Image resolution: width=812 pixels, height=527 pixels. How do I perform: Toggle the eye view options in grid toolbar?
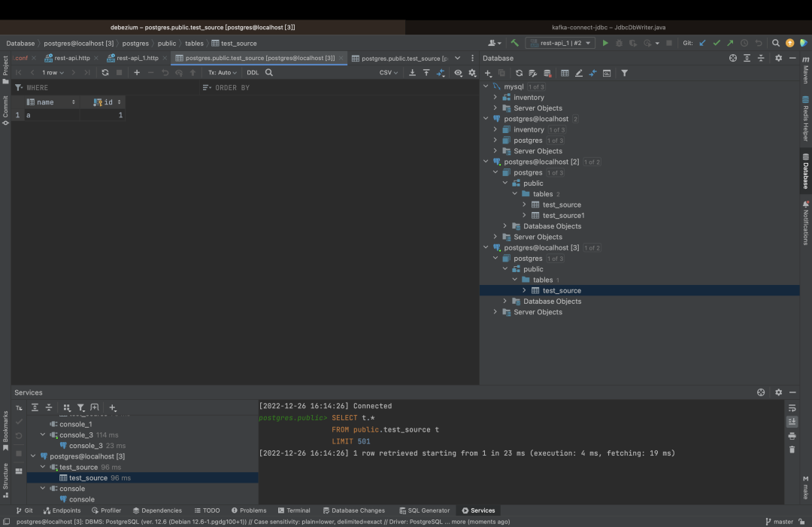pyautogui.click(x=458, y=73)
